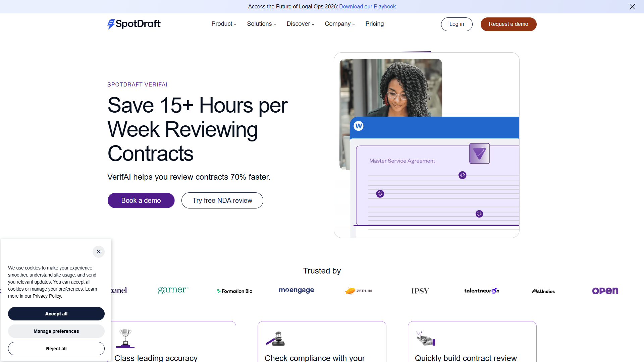Expand the Product dropdown menu
The width and height of the screenshot is (644, 362).
224,24
